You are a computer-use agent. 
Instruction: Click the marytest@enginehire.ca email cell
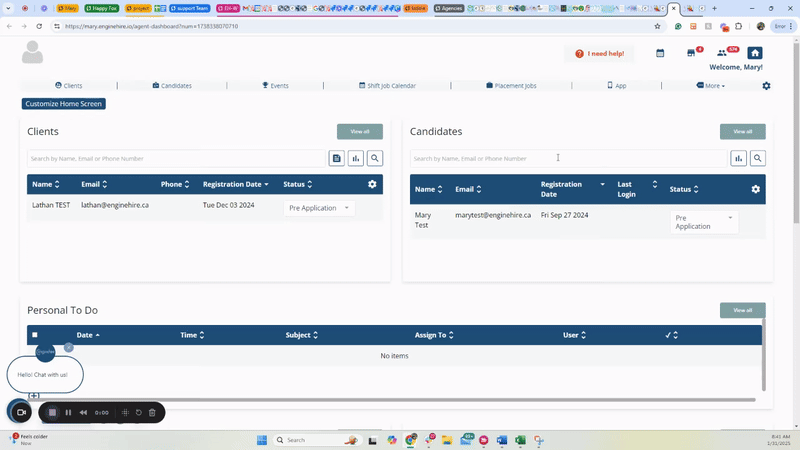[493, 215]
